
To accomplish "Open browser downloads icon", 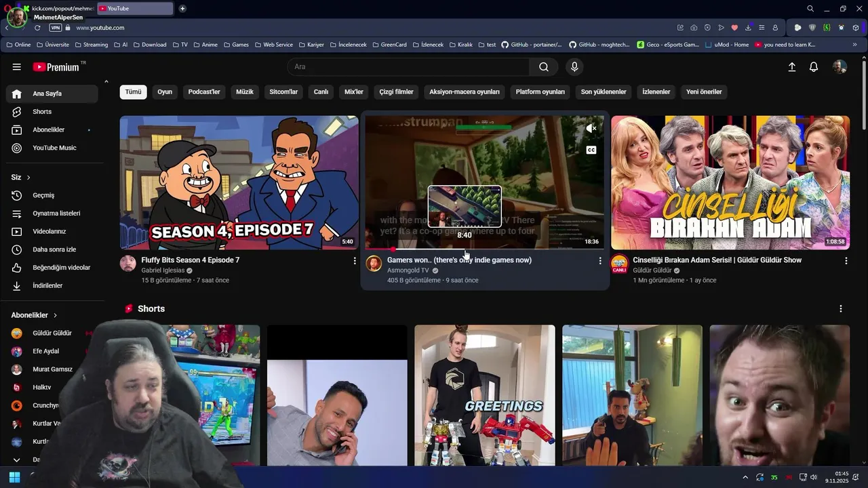I will coord(748,28).
